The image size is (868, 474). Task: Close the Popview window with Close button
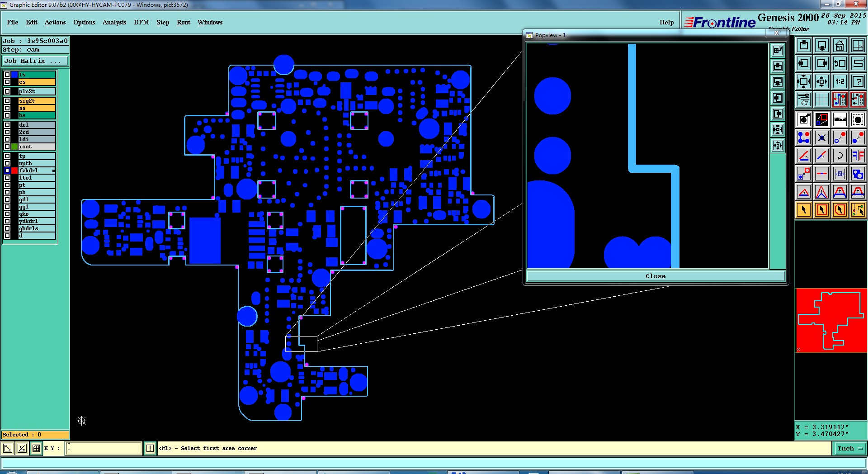click(656, 276)
